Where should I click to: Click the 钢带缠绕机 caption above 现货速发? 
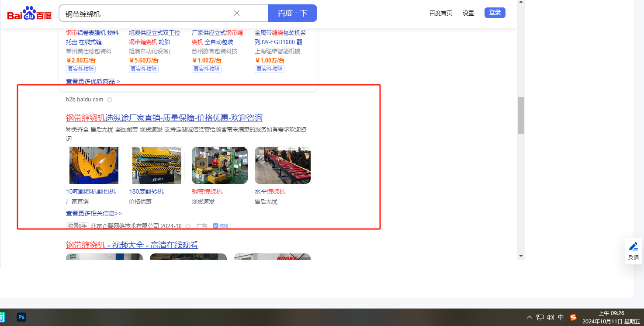[207, 191]
